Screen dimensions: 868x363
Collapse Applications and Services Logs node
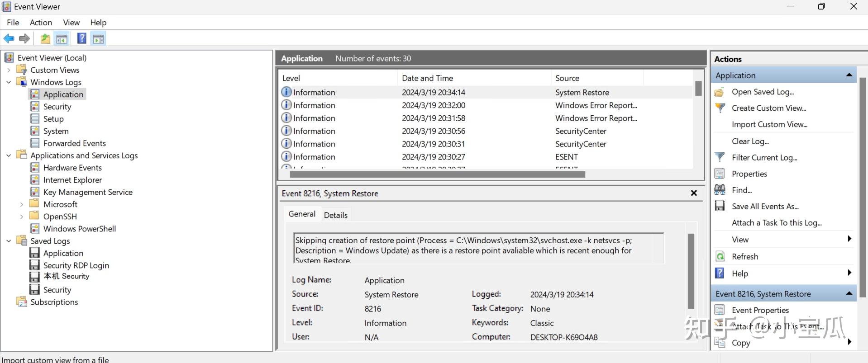tap(9, 156)
